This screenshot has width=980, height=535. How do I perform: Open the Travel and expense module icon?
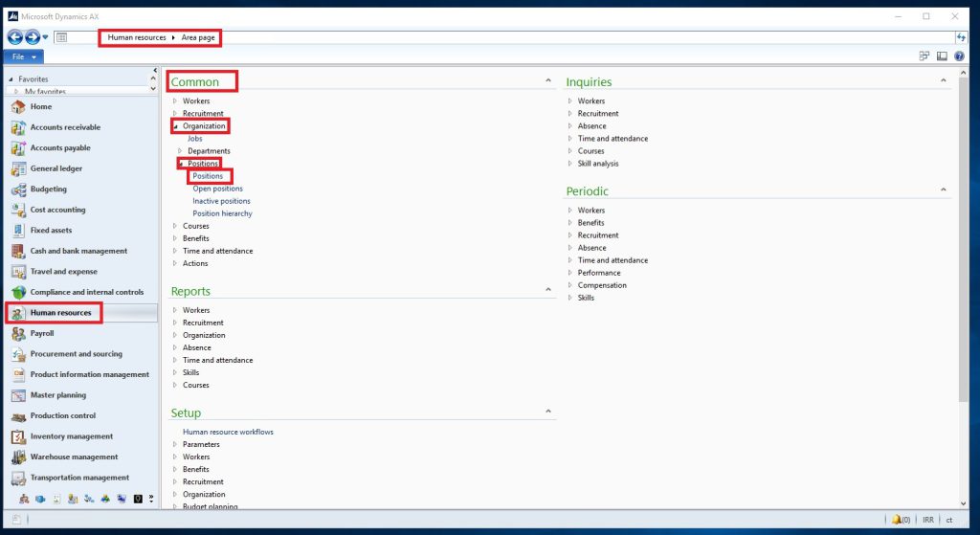(18, 272)
